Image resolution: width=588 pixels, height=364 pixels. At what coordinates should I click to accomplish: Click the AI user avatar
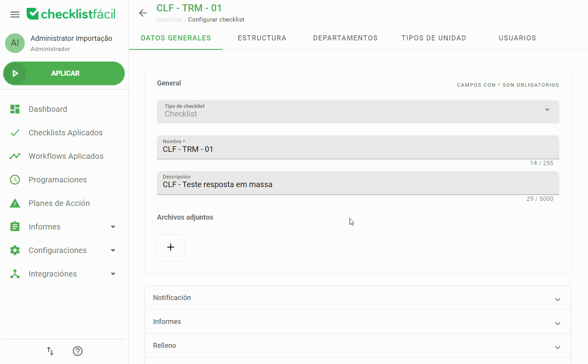tap(15, 43)
